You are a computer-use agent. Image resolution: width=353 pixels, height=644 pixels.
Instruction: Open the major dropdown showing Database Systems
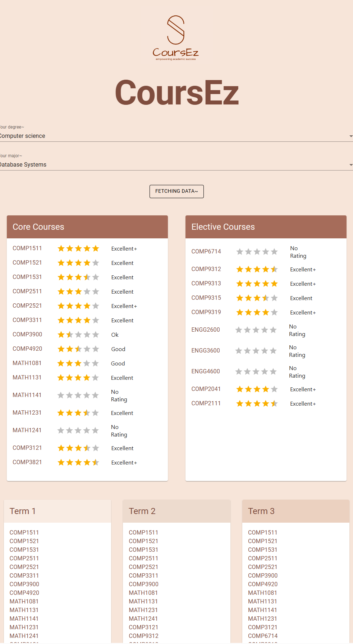click(176, 165)
